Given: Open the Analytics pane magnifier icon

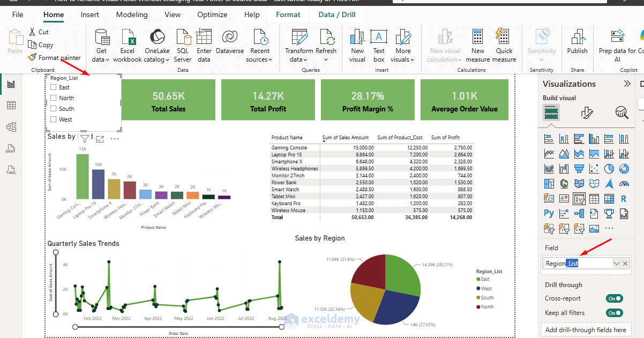Looking at the screenshot, I should (621, 112).
